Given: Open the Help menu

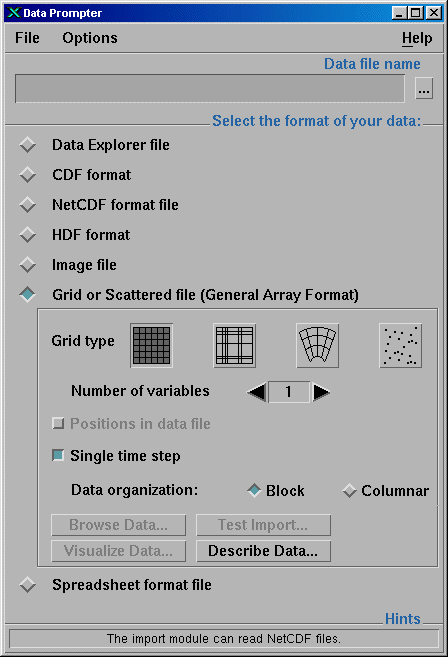Looking at the screenshot, I should tap(417, 38).
